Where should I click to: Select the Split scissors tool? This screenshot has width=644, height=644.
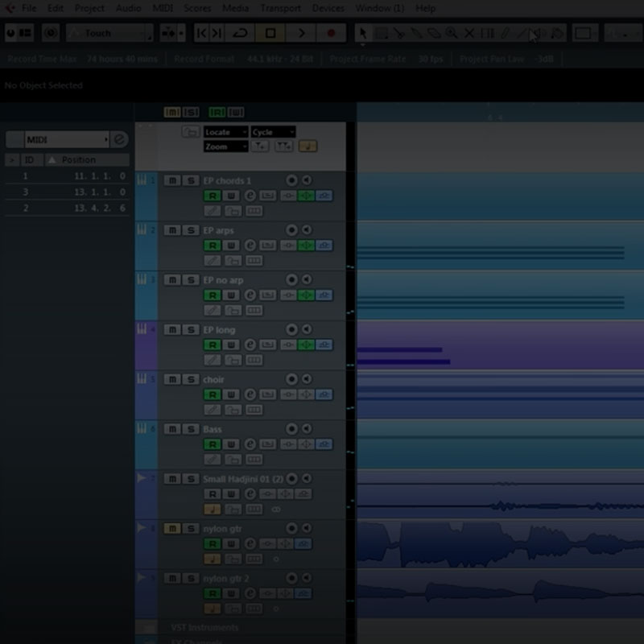(x=399, y=33)
